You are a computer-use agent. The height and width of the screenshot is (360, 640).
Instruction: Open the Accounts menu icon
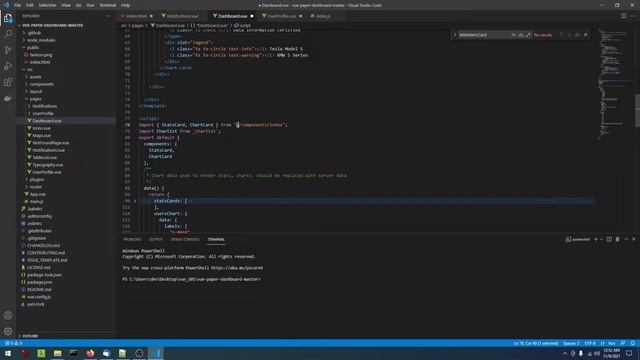pyautogui.click(x=8, y=315)
